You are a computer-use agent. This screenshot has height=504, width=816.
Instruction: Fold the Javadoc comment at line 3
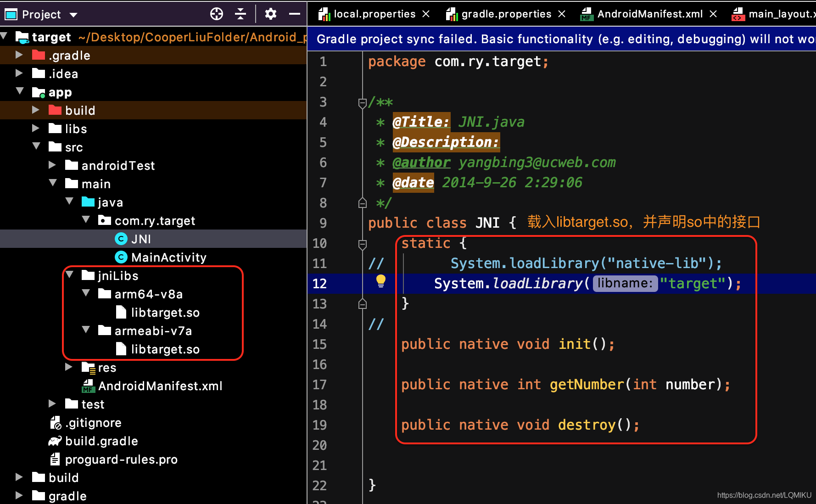pos(362,103)
